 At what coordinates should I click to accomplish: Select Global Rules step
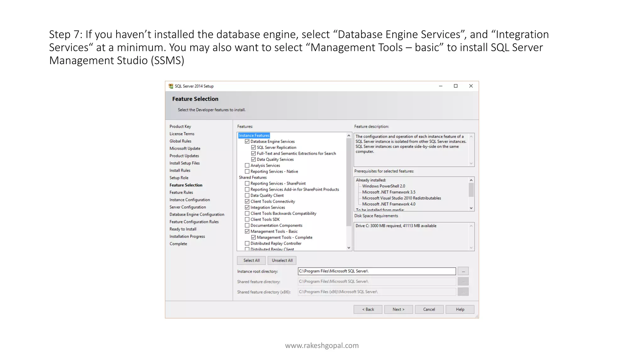pos(180,141)
